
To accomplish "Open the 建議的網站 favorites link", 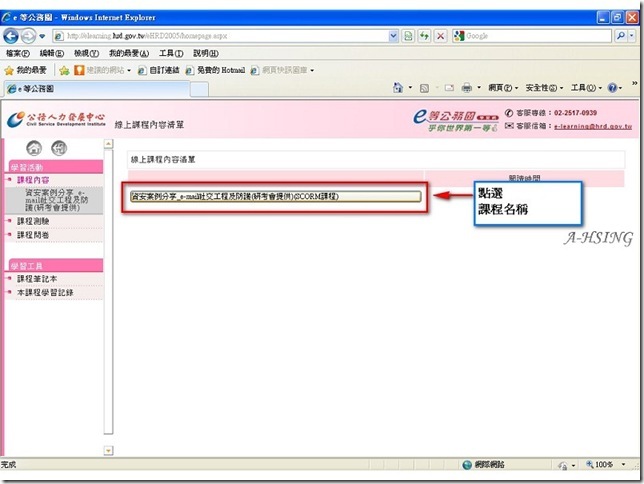I will (102, 70).
